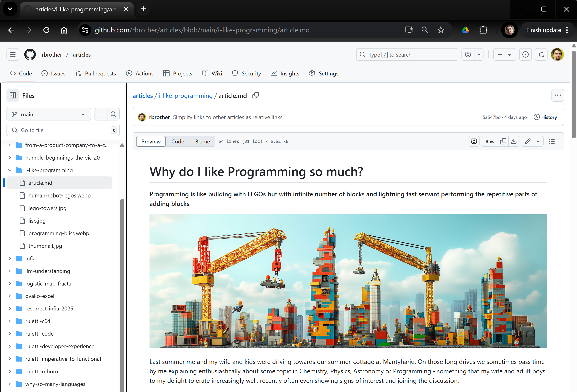Copy raw file contents icon
577x392 pixels.
pos(503,141)
